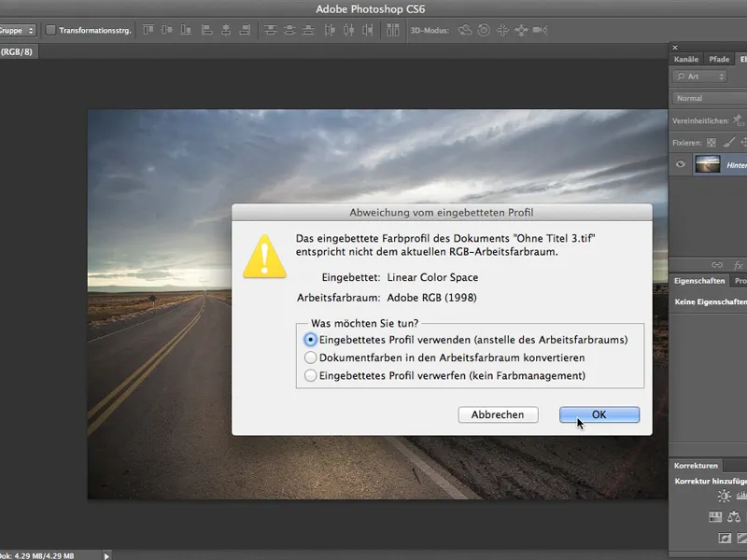Click the 'Was möchten Sie tun?' label
The width and height of the screenshot is (747, 560).
364,323
